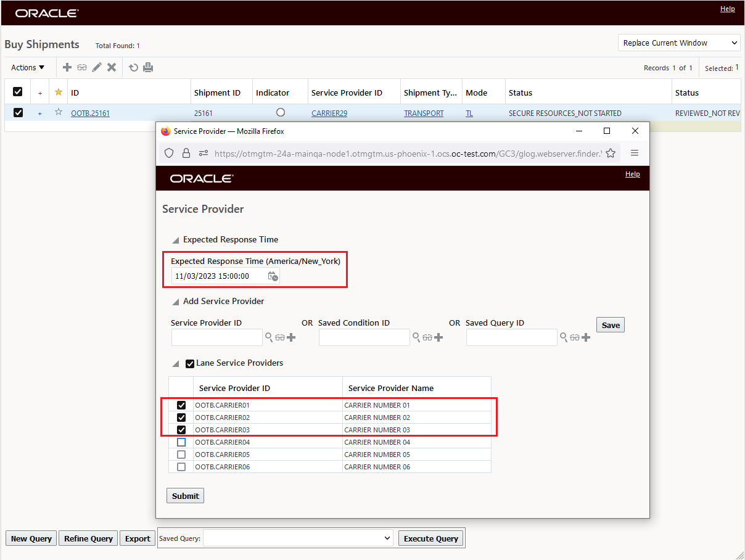Click the Firefox shield tracking protection icon

(169, 153)
